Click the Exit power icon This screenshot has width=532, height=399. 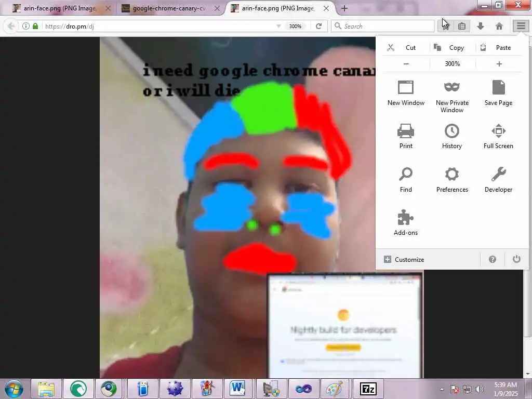tap(516, 259)
